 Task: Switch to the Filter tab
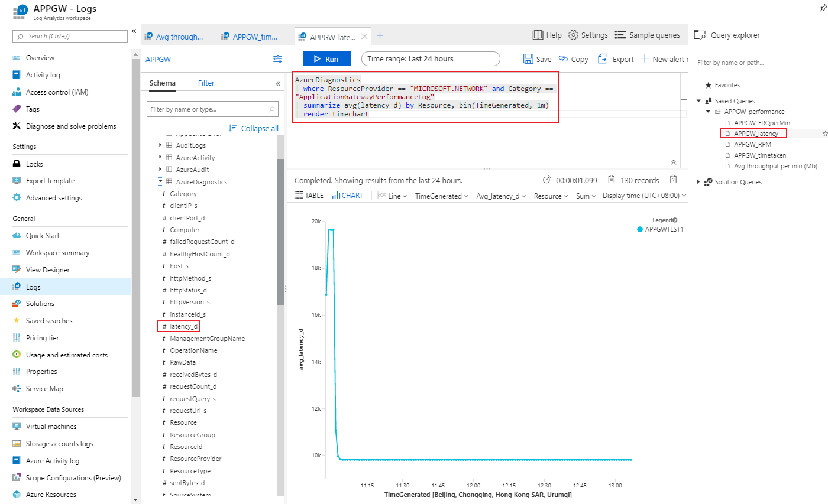click(206, 83)
